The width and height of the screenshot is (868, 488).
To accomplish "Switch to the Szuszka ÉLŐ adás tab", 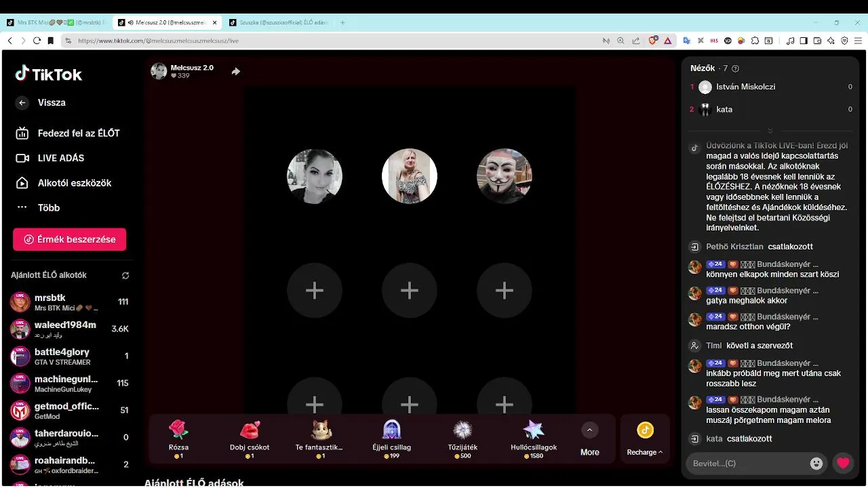I will pos(278,22).
